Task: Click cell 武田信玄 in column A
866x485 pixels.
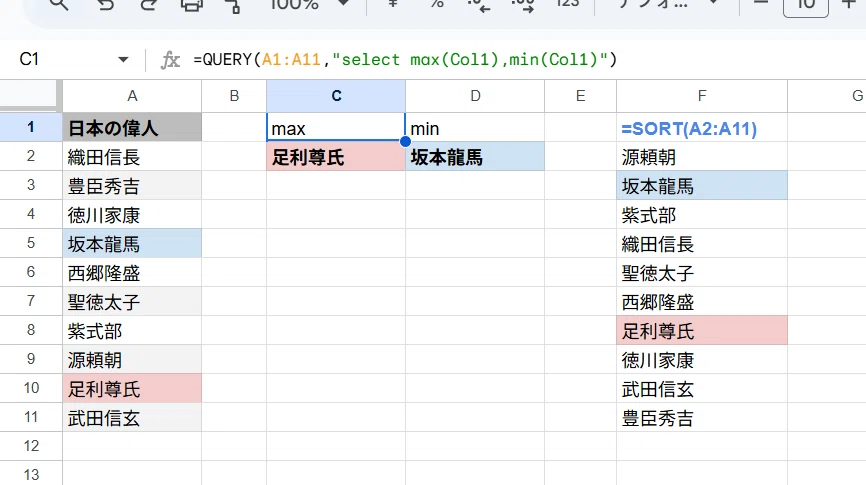Action: tap(132, 418)
